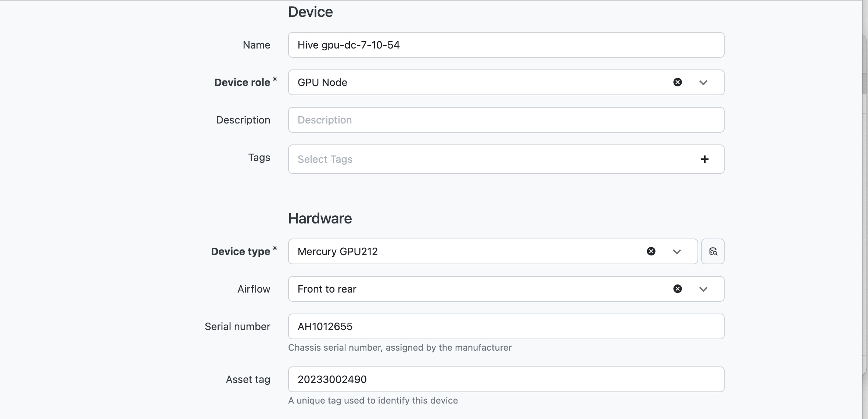The width and height of the screenshot is (868, 419).
Task: Open device type search selector button
Action: tap(713, 251)
